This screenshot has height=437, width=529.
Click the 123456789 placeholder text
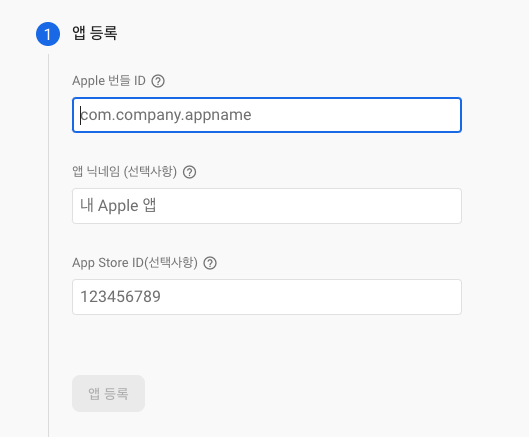(x=120, y=297)
